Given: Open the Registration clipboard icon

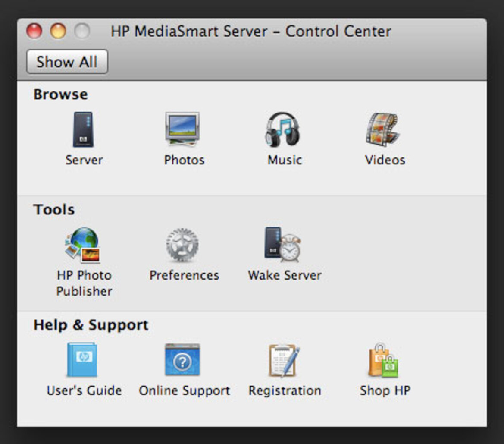Looking at the screenshot, I should click(284, 360).
